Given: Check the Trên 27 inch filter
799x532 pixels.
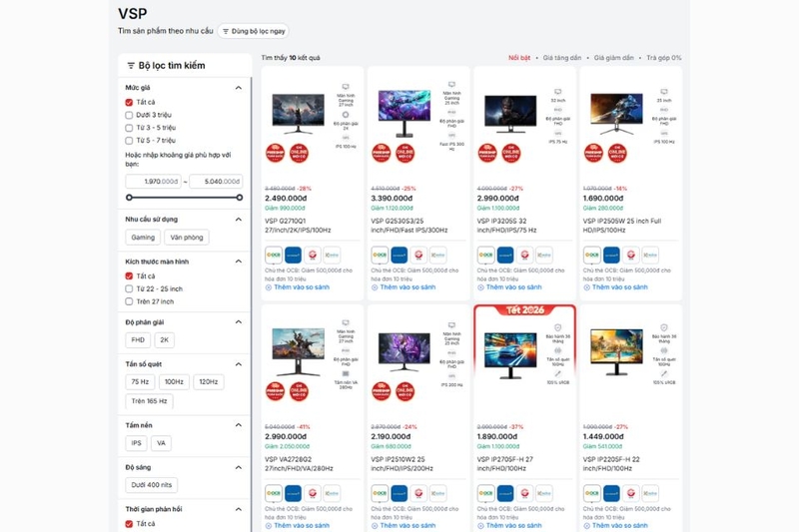Looking at the screenshot, I should pyautogui.click(x=129, y=301).
